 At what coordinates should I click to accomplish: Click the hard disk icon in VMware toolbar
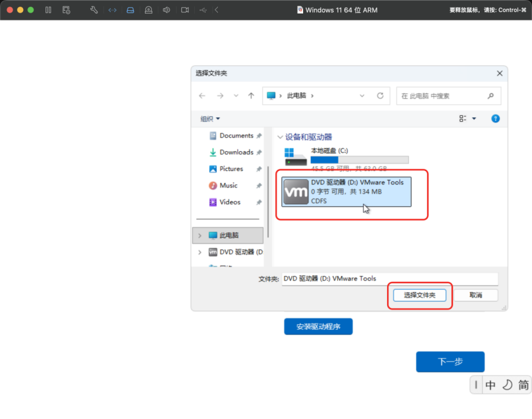click(130, 10)
